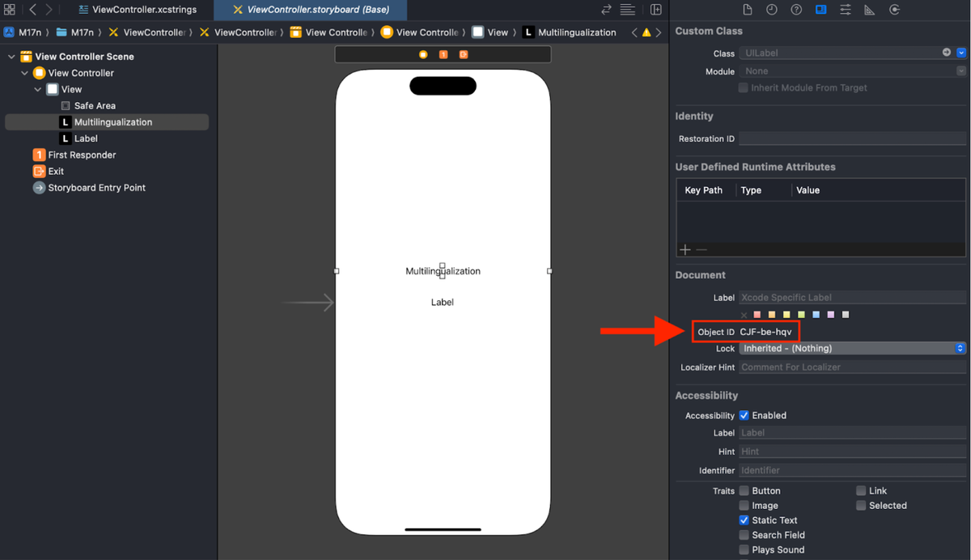Open the Module dropdown arrow
Viewport: 971px width, 560px height.
point(961,71)
